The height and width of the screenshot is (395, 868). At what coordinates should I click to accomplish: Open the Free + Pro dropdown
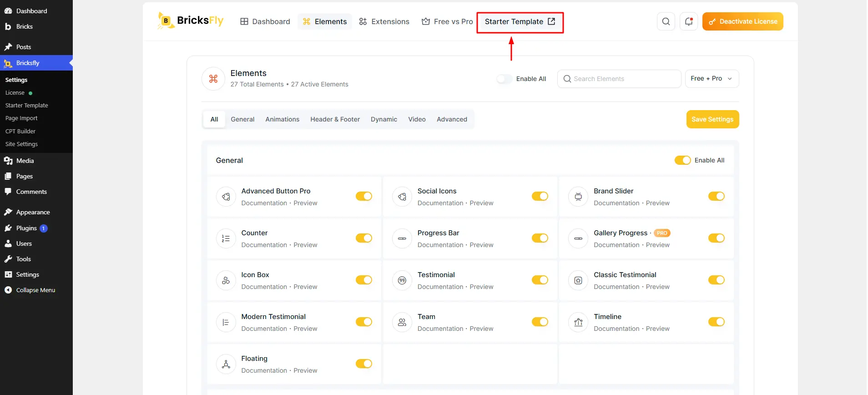(712, 79)
